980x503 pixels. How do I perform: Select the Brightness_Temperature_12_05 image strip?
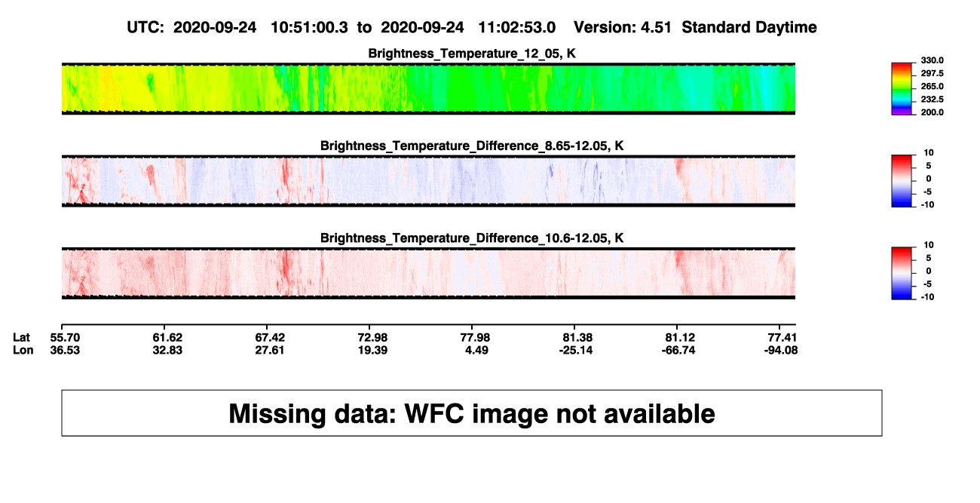[428, 88]
